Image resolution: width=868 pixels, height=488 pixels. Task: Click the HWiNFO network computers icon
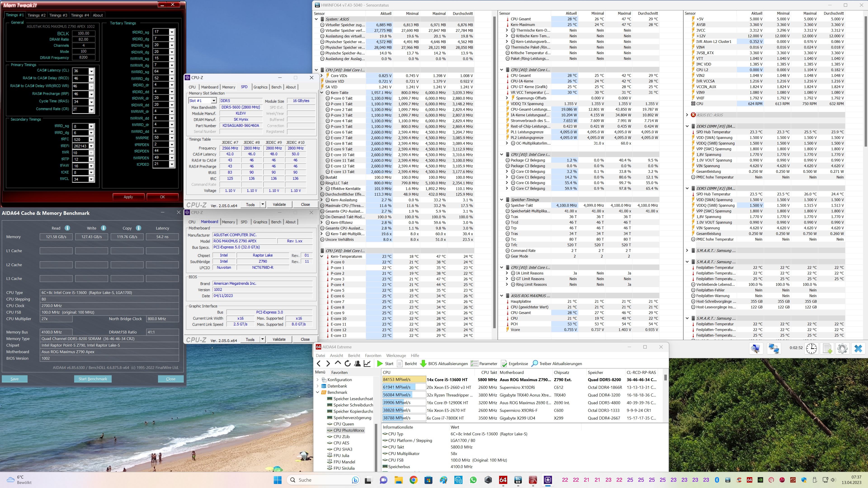[774, 349]
